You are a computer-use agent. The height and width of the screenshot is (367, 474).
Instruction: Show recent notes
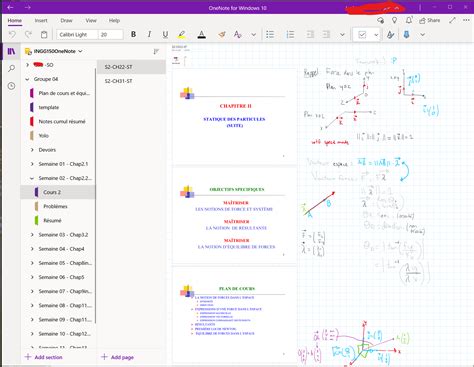pyautogui.click(x=11, y=86)
